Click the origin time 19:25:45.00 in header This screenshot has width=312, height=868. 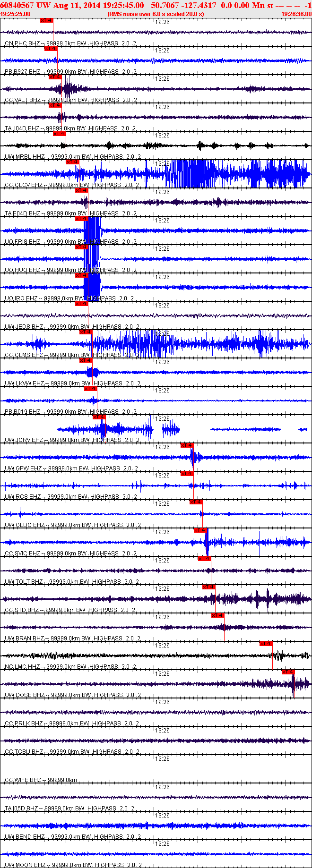click(123, 5)
